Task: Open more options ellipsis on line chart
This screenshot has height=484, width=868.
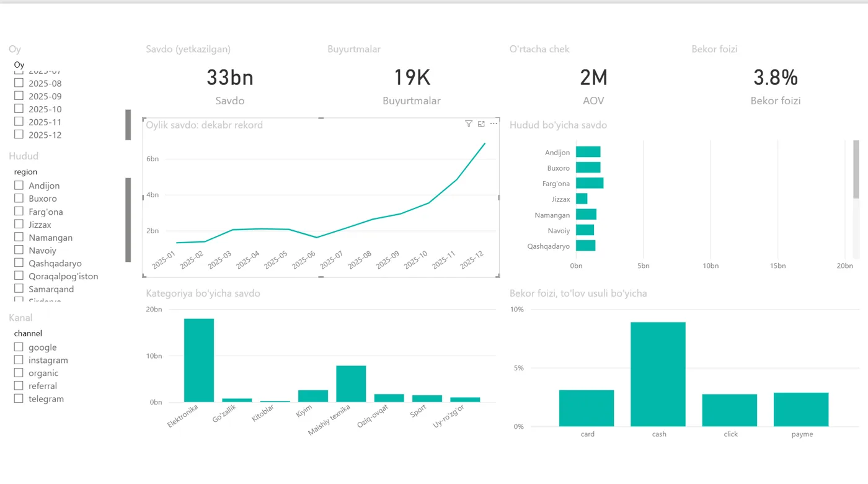Action: click(494, 124)
